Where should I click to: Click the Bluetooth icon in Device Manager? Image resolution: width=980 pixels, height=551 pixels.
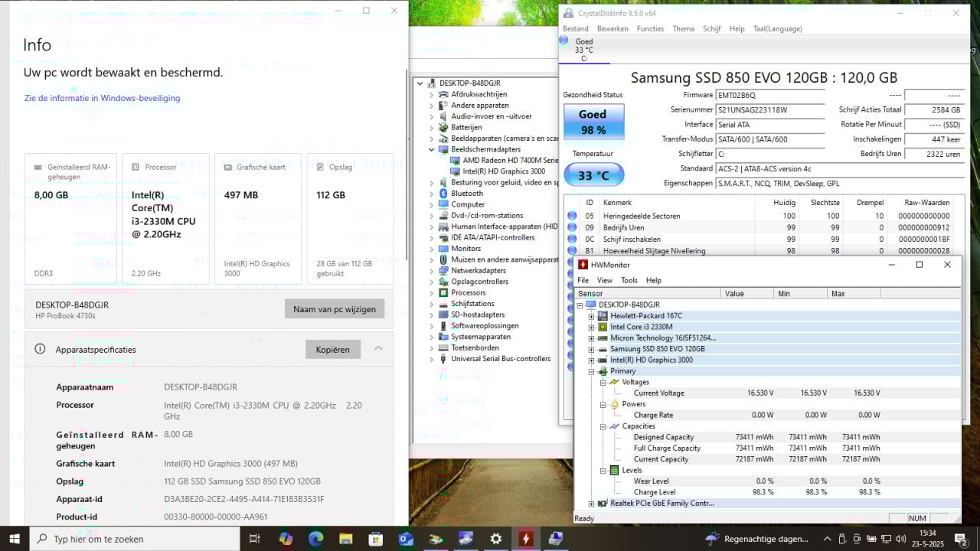443,194
